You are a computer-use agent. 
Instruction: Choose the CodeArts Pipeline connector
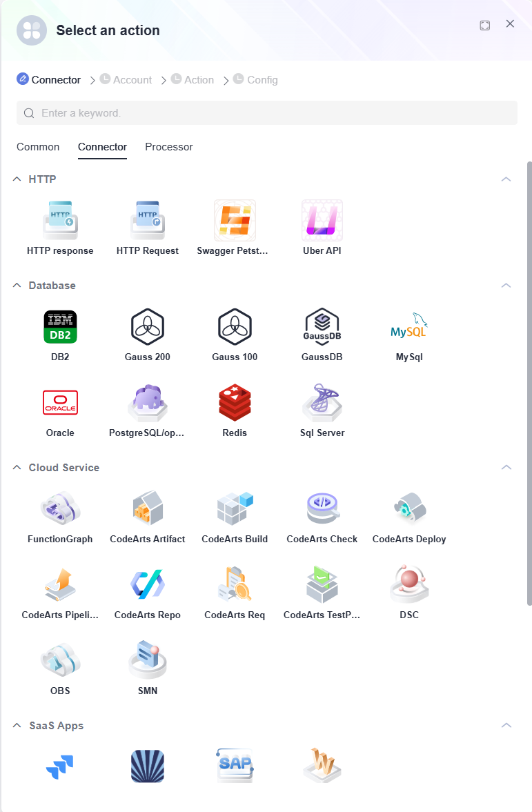pos(60,593)
